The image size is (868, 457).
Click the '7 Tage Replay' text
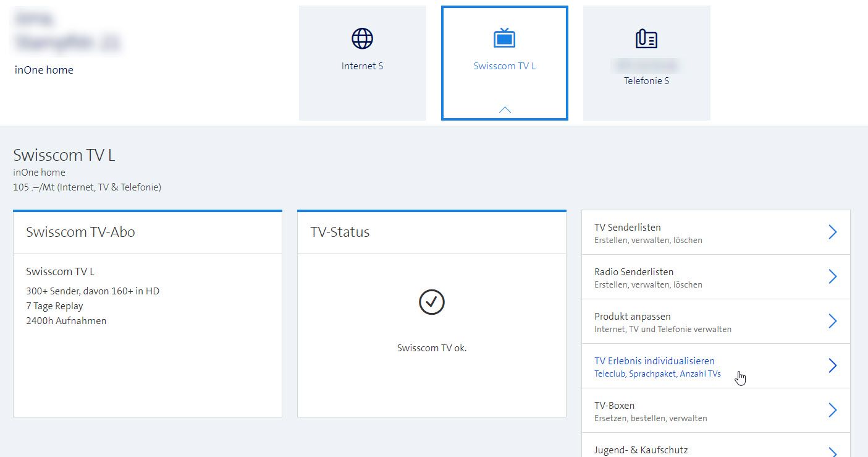(x=54, y=305)
